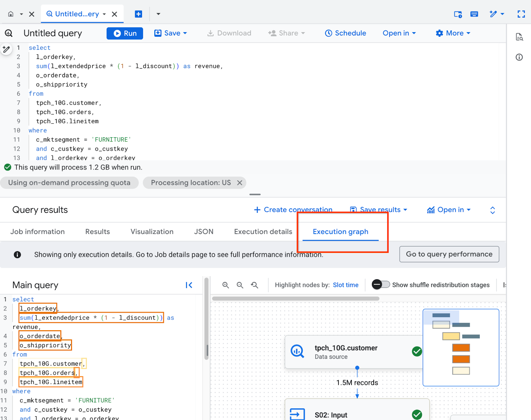The height and width of the screenshot is (420, 531).
Task: Click Go to query performance button
Action: click(449, 254)
